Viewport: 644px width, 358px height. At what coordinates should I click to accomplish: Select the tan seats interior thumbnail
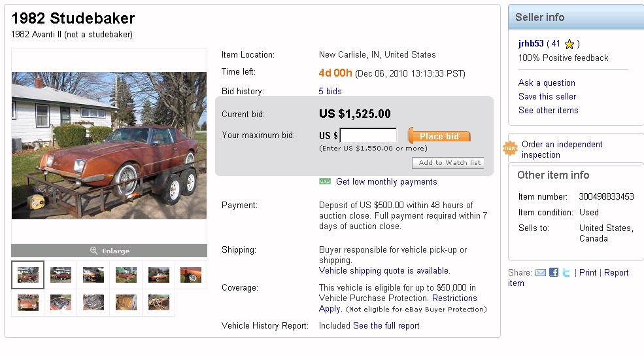click(126, 302)
